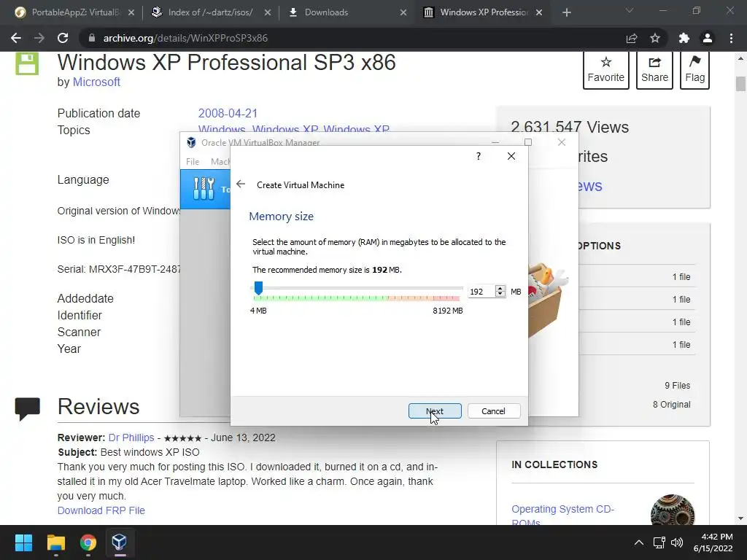Click the page scrollbar down arrow
This screenshot has width=747, height=560.
[740, 518]
